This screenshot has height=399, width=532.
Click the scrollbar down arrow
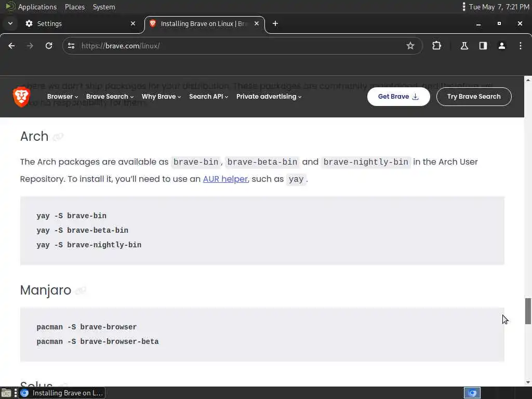pos(528,383)
